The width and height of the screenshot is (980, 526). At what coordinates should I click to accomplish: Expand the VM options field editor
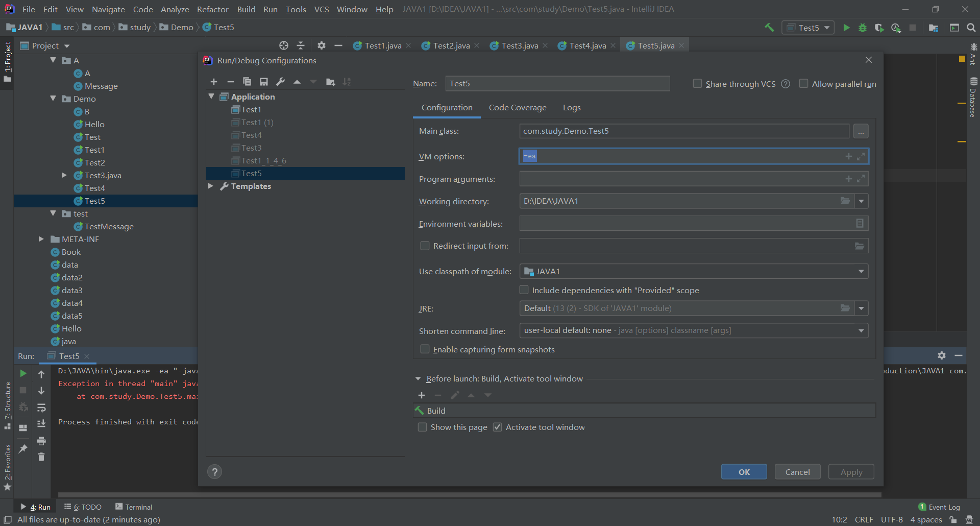tap(861, 156)
